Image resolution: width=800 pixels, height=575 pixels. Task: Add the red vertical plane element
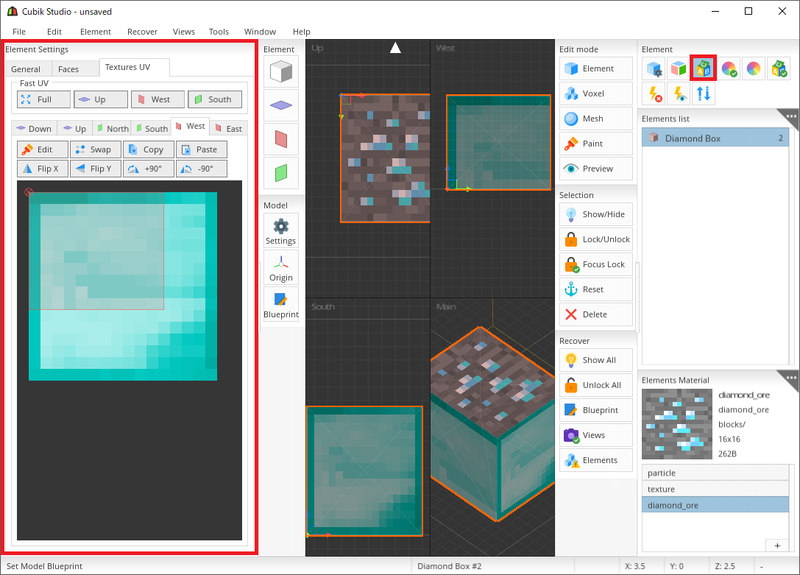(281, 139)
